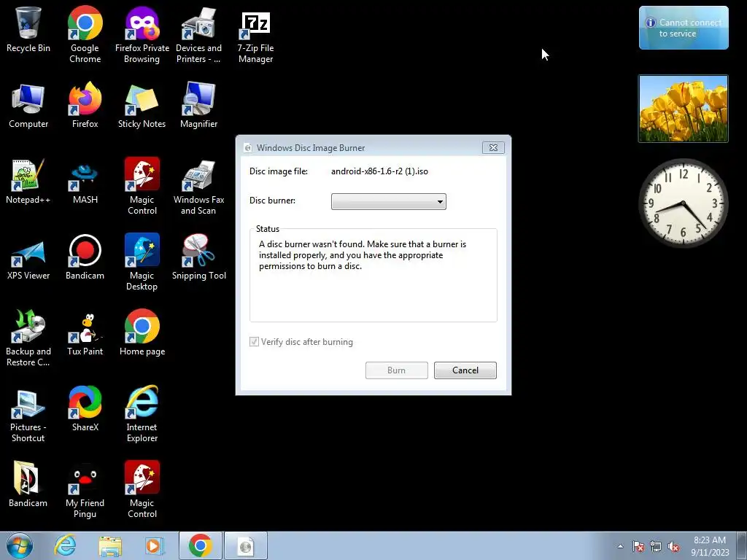Open Internet Explorer from the taskbar
The image size is (747, 560).
coord(65,545)
